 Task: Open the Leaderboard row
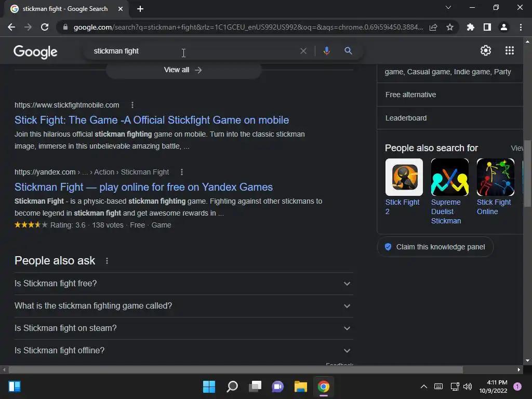[450, 118]
